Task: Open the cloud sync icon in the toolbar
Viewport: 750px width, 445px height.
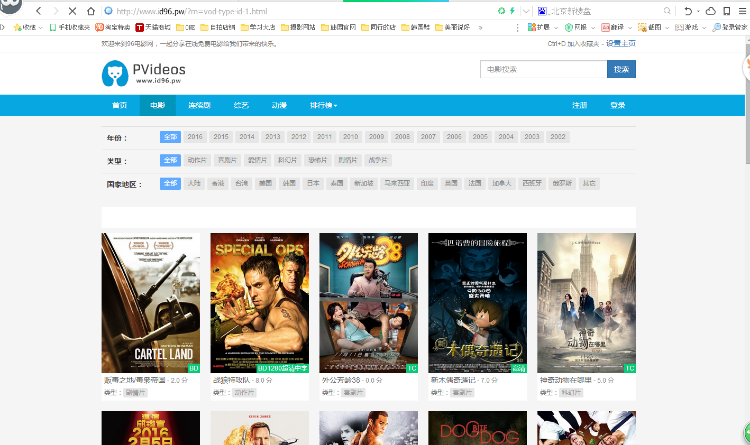Action: click(x=711, y=11)
